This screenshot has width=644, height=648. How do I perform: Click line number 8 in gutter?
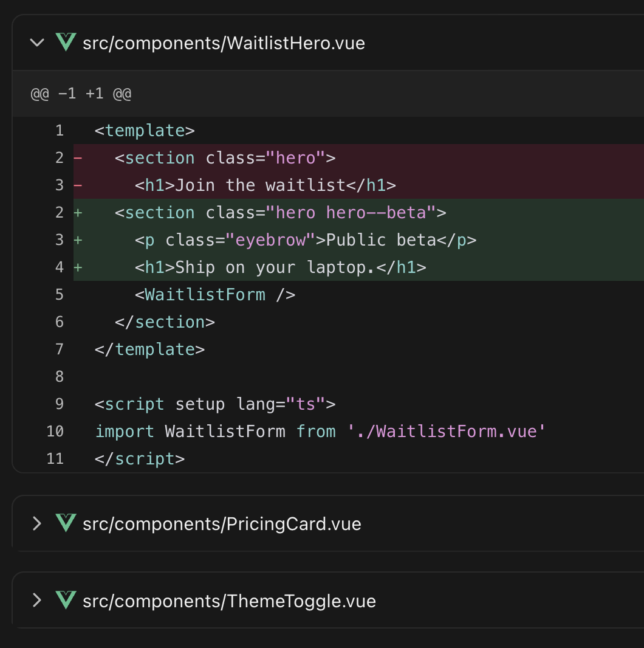[x=60, y=376]
